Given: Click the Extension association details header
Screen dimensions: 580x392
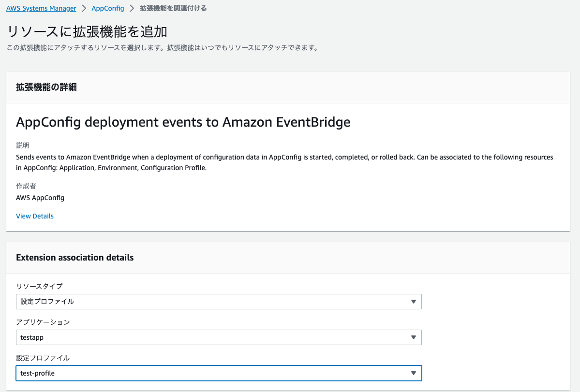Looking at the screenshot, I should click(x=75, y=258).
